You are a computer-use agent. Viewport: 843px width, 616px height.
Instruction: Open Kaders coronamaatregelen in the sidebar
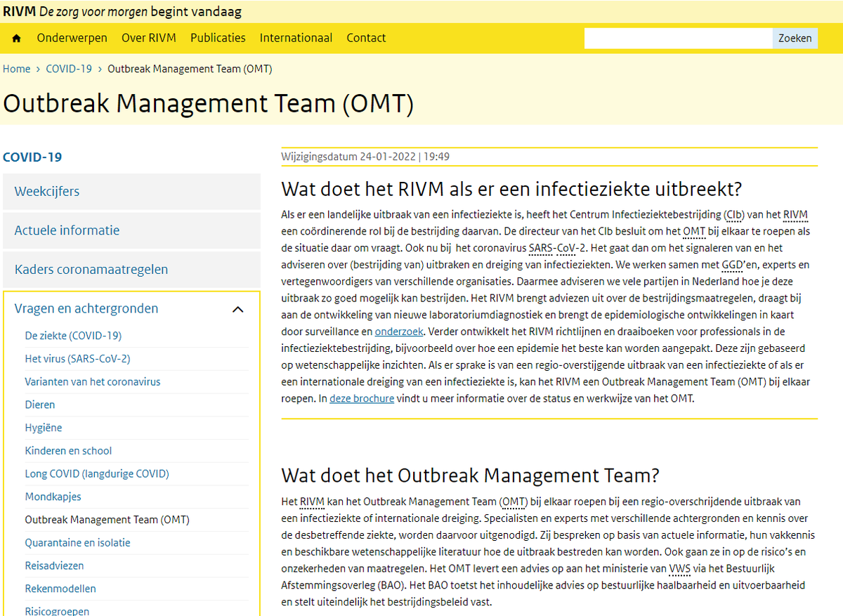[x=131, y=270]
